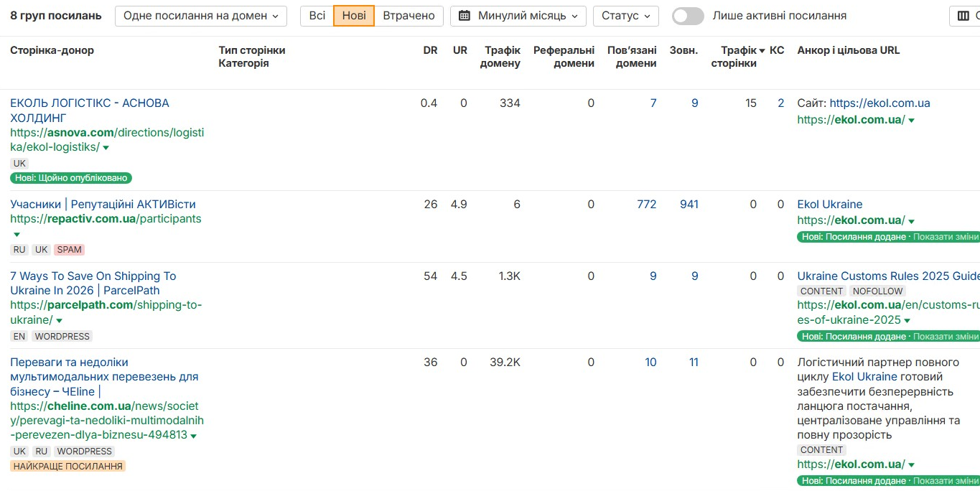Screen dimensions: 980x491
Task: Click the columns icon at top right
Action: 963,16
